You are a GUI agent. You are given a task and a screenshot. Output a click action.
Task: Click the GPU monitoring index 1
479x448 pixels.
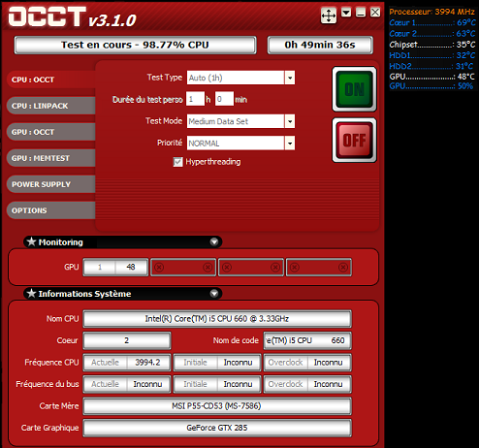100,267
